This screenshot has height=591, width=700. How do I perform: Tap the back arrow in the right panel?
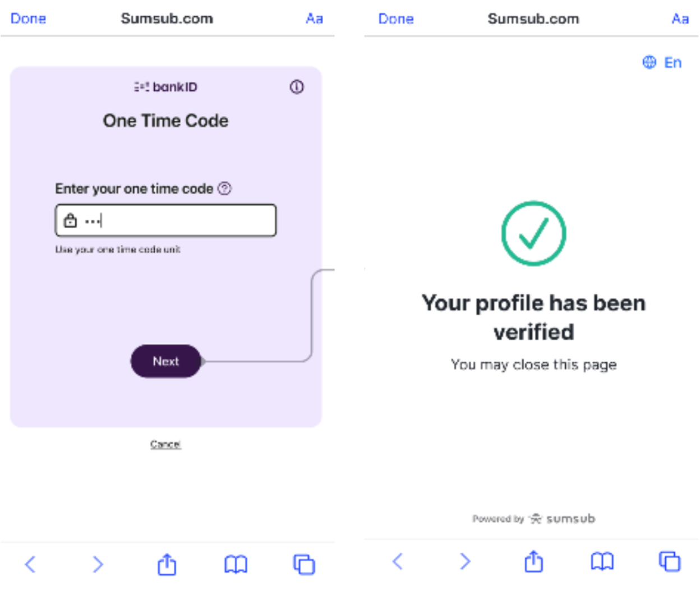click(x=398, y=561)
